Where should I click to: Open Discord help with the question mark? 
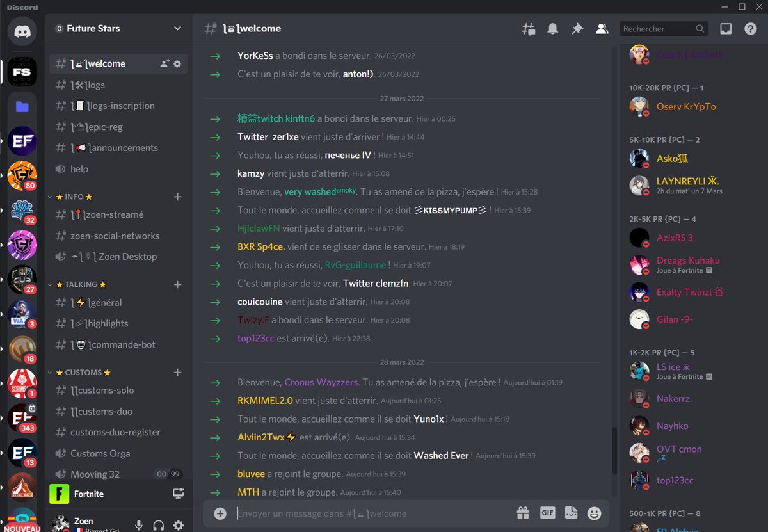(750, 28)
